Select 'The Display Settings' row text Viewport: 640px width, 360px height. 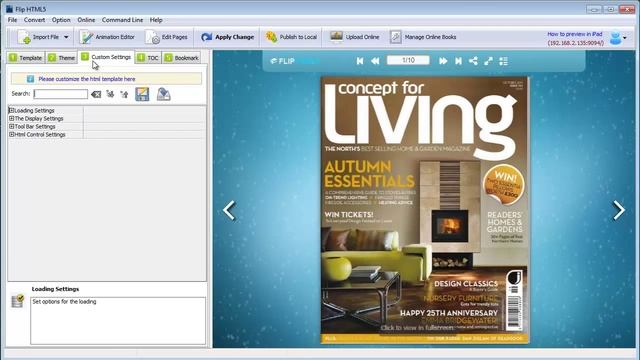tap(39, 118)
